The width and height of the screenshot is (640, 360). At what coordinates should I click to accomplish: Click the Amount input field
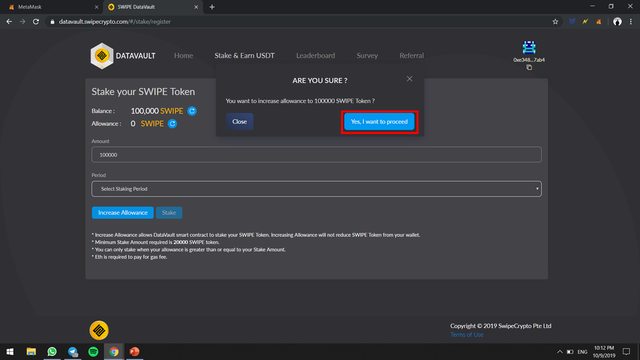point(316,155)
